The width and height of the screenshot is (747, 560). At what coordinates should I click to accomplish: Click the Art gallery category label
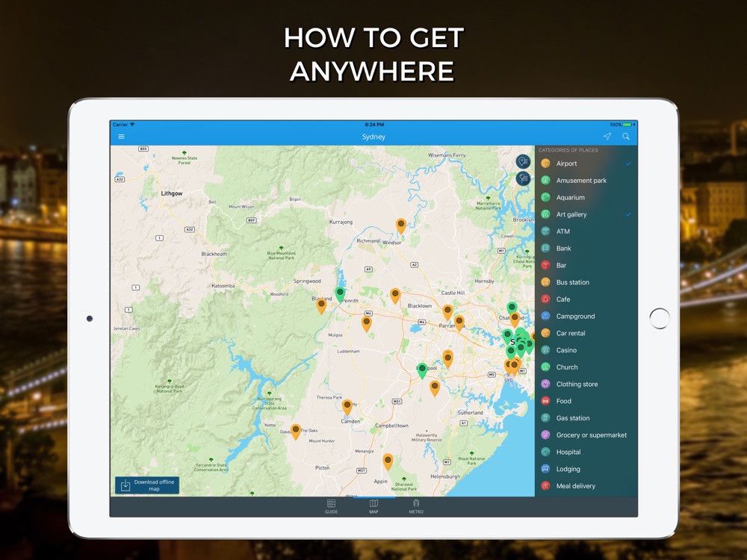click(x=571, y=214)
